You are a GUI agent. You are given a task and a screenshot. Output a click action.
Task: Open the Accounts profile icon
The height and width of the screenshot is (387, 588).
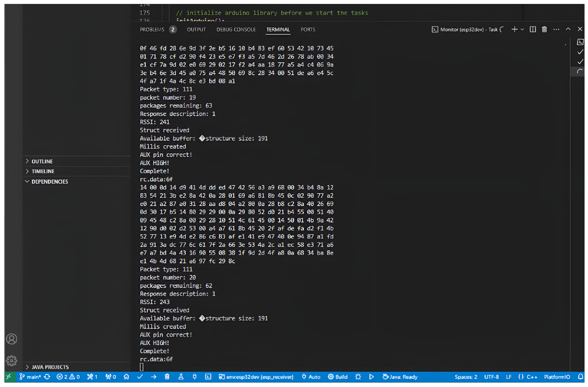pyautogui.click(x=12, y=339)
